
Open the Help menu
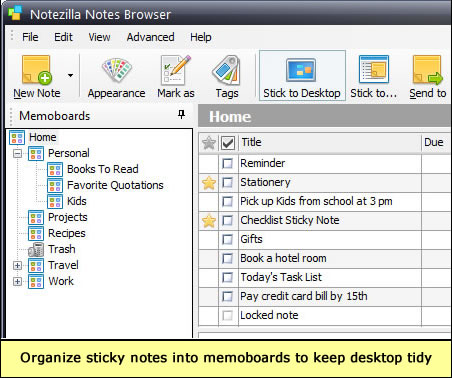tap(201, 37)
